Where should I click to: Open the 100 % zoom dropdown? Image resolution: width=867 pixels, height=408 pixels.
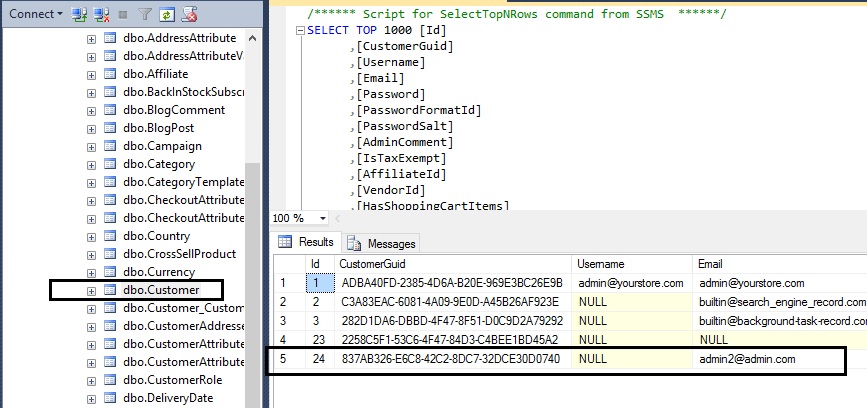[323, 218]
